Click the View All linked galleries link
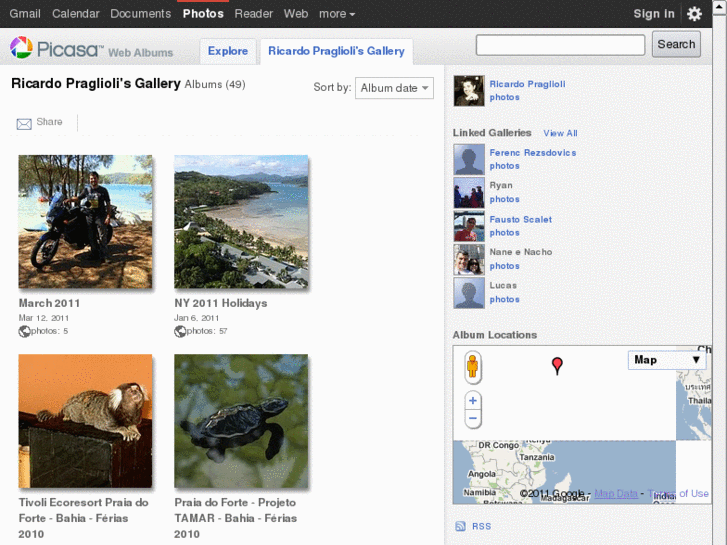 (560, 133)
